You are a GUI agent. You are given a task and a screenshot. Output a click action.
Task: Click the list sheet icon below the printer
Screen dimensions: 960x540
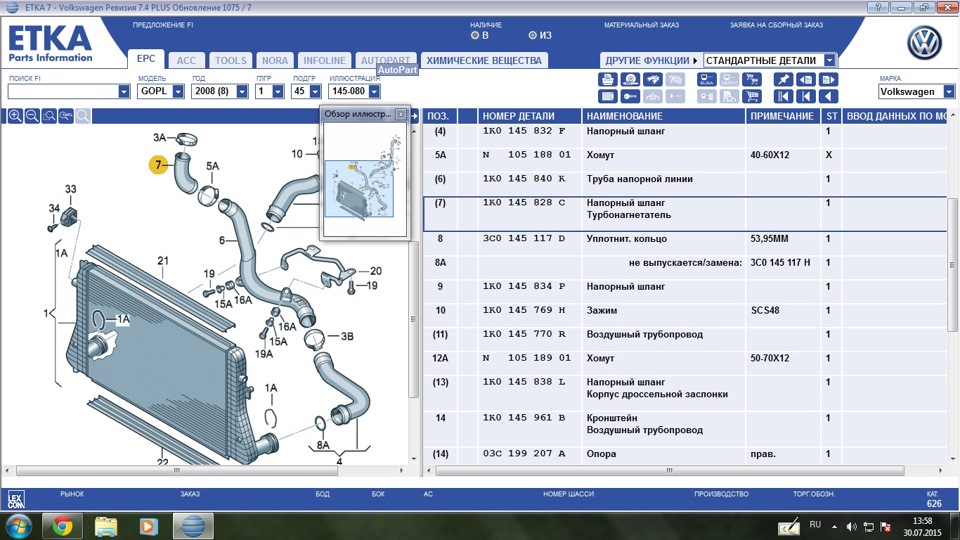[607, 97]
